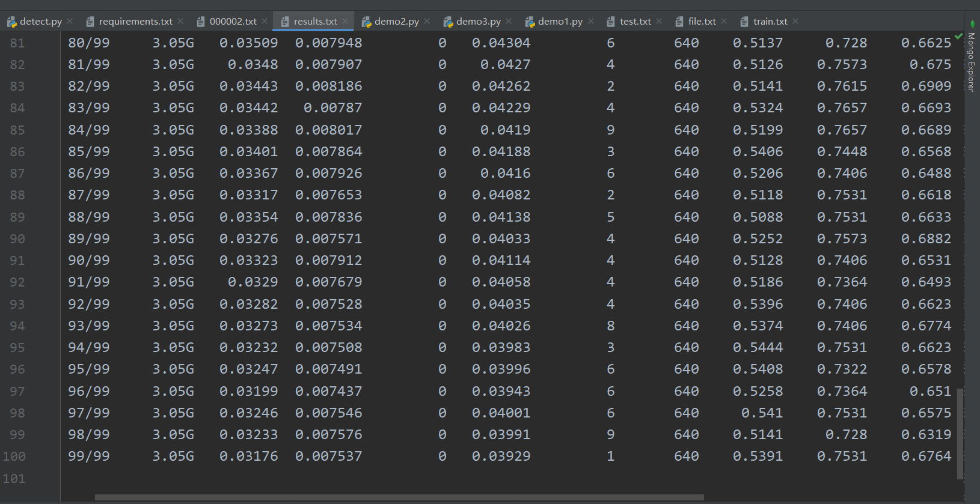Click the horizontal scrollbar thumb
The width and height of the screenshot is (980, 504).
(x=399, y=497)
